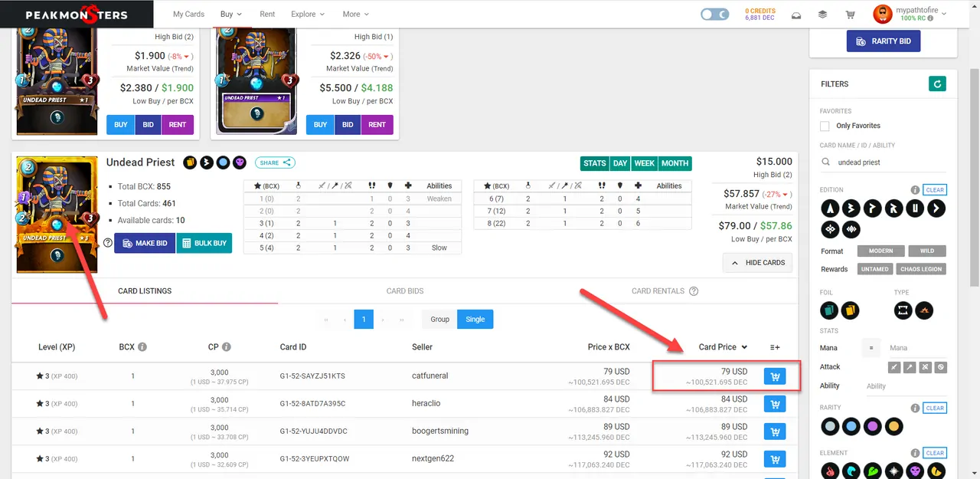Viewport: 980px width, 479px height.
Task: Click the info icon next to BCX column
Action: [x=142, y=347]
